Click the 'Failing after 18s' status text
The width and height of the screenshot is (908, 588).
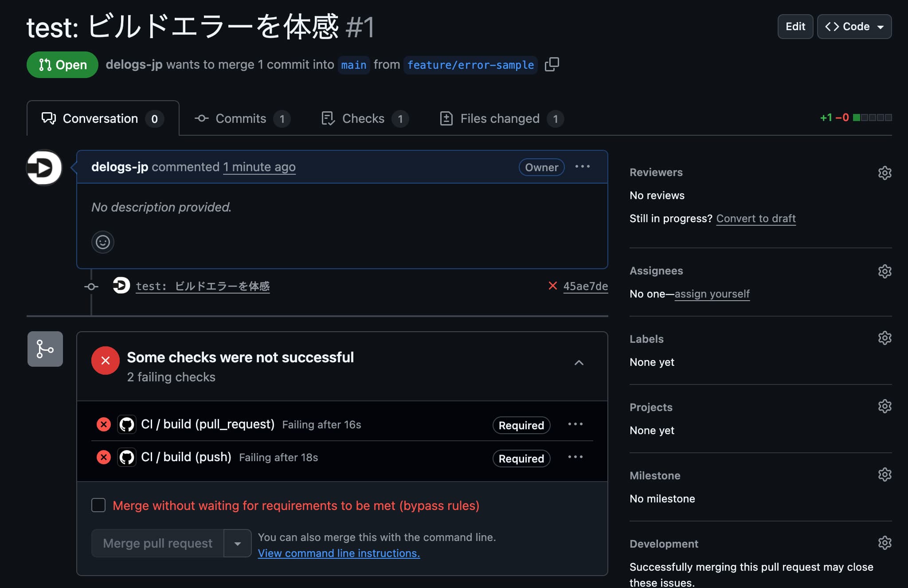(x=278, y=457)
